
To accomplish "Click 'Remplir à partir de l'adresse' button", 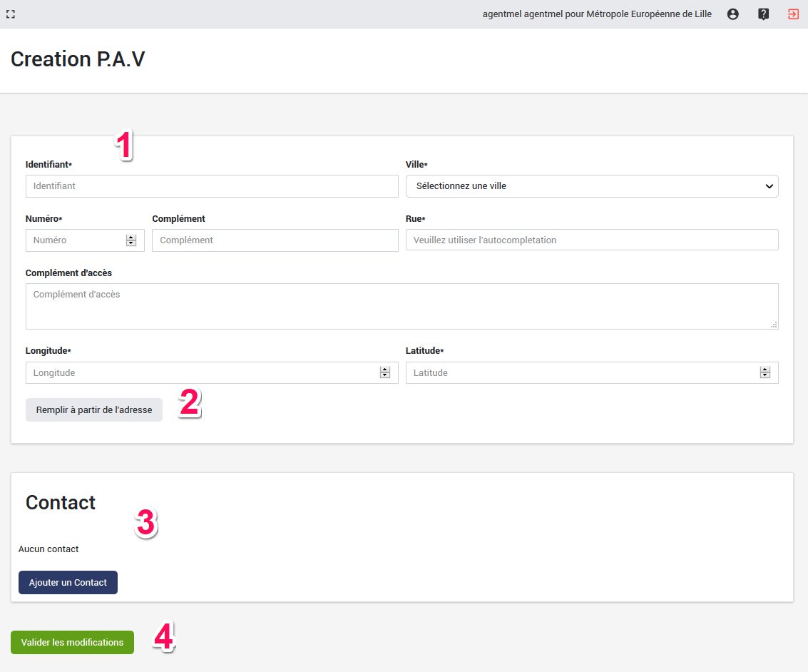I will pyautogui.click(x=93, y=409).
